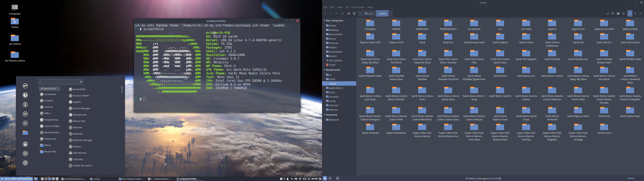The height and width of the screenshot is (181, 644).
Task: Open terminal here from Nemo toolbar
Action: coord(613,14)
